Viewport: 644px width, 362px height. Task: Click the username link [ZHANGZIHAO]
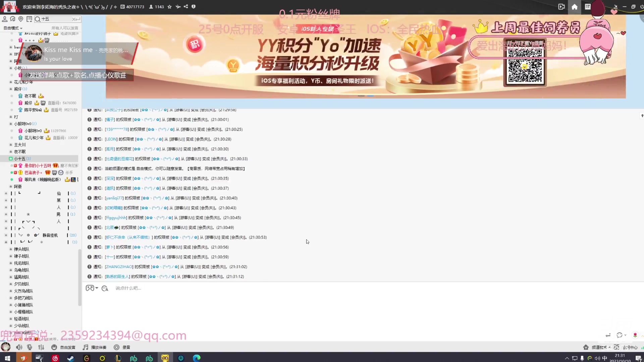click(x=119, y=267)
